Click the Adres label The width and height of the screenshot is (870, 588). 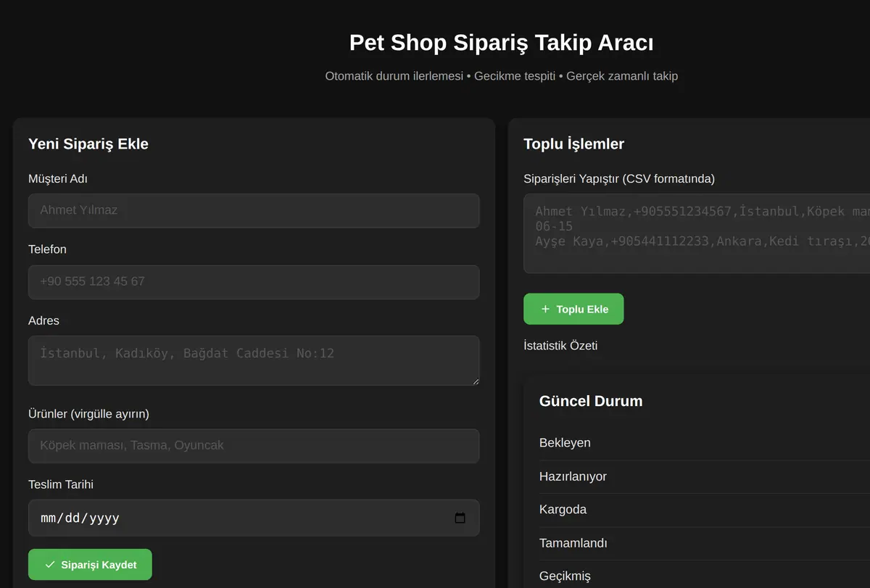click(43, 320)
